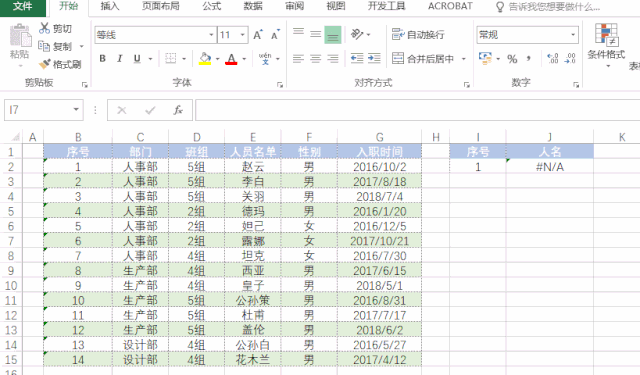
Task: Open underline style dropdown arrow
Action: tap(151, 59)
